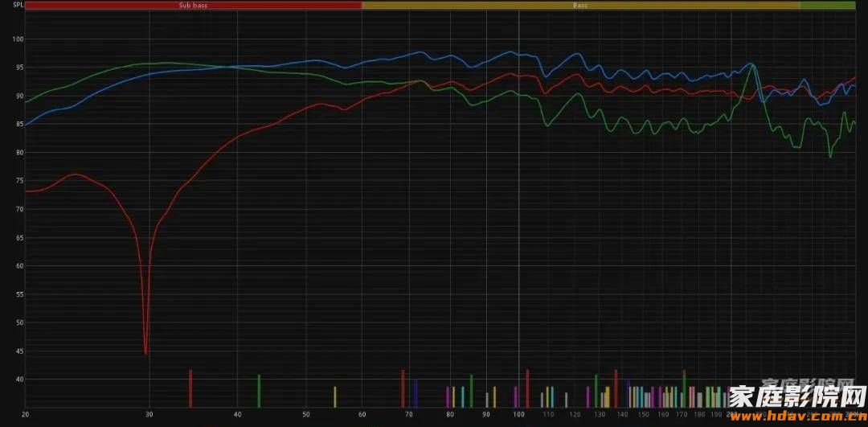Click the green band segment at top right
This screenshot has width=868, height=427.
coord(827,5)
